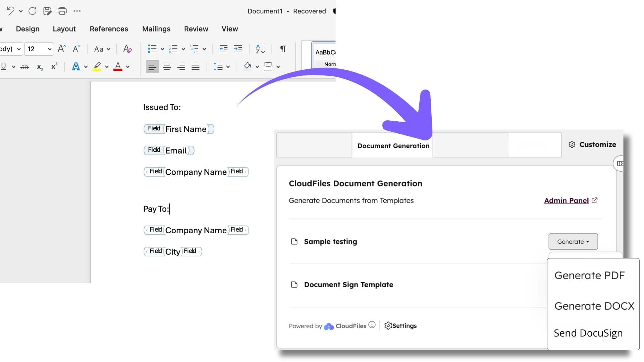Toggle strikethrough formatting
This screenshot has width=644, height=362.
pyautogui.click(x=25, y=67)
